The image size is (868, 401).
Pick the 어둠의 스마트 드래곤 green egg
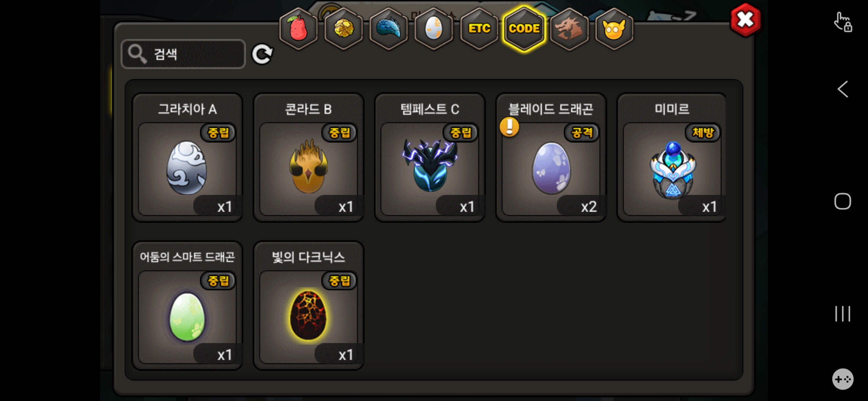[187, 306]
